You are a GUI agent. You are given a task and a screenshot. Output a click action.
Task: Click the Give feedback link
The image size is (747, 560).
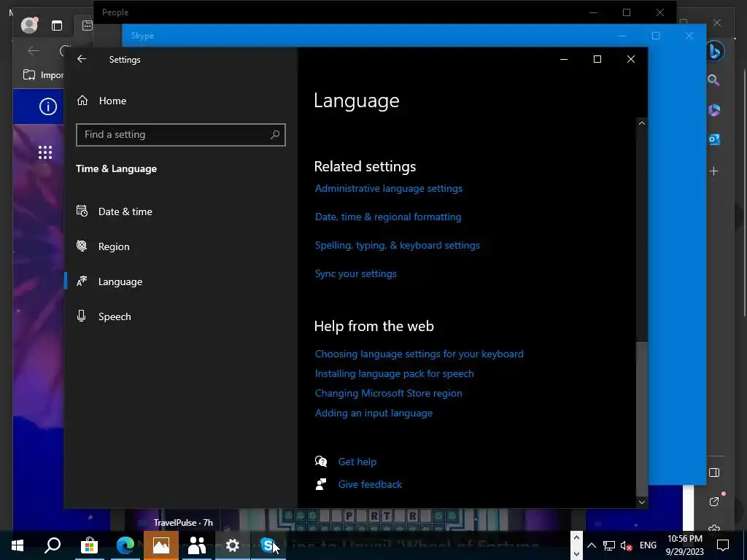(370, 484)
